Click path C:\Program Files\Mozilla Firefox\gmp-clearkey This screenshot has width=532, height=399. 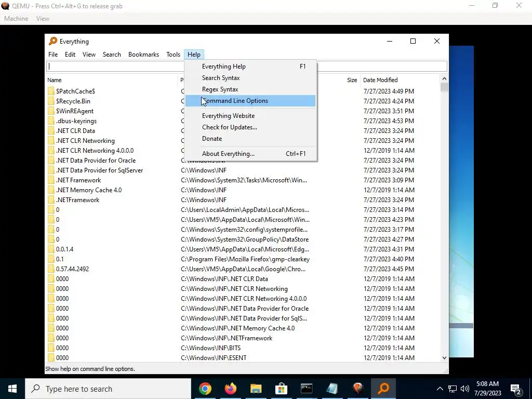(x=245, y=259)
